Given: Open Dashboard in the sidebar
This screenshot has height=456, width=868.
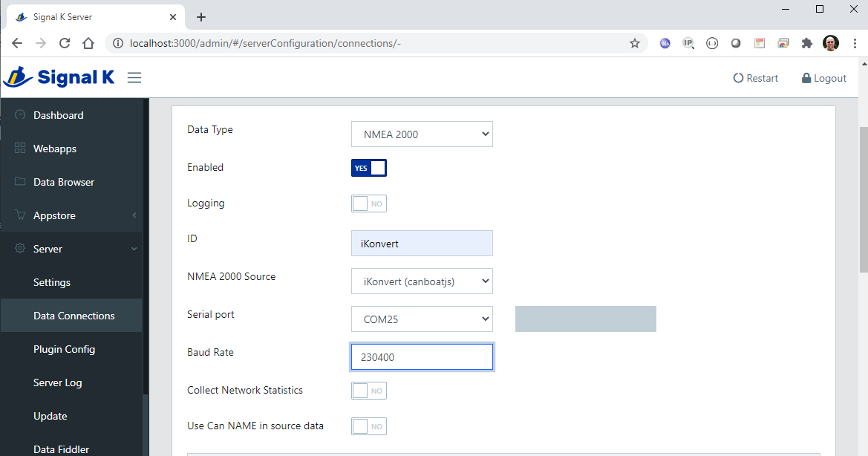Looking at the screenshot, I should click(58, 115).
